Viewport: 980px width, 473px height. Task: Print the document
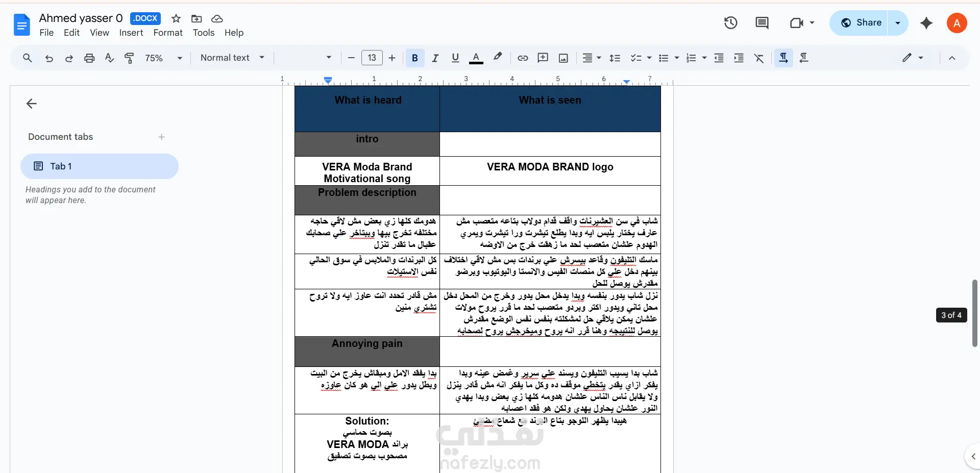89,58
